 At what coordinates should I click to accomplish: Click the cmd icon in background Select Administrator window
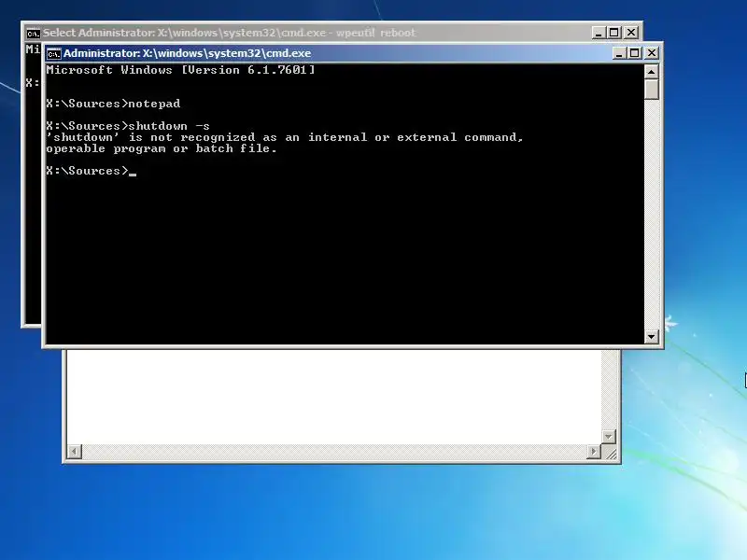pyautogui.click(x=33, y=33)
